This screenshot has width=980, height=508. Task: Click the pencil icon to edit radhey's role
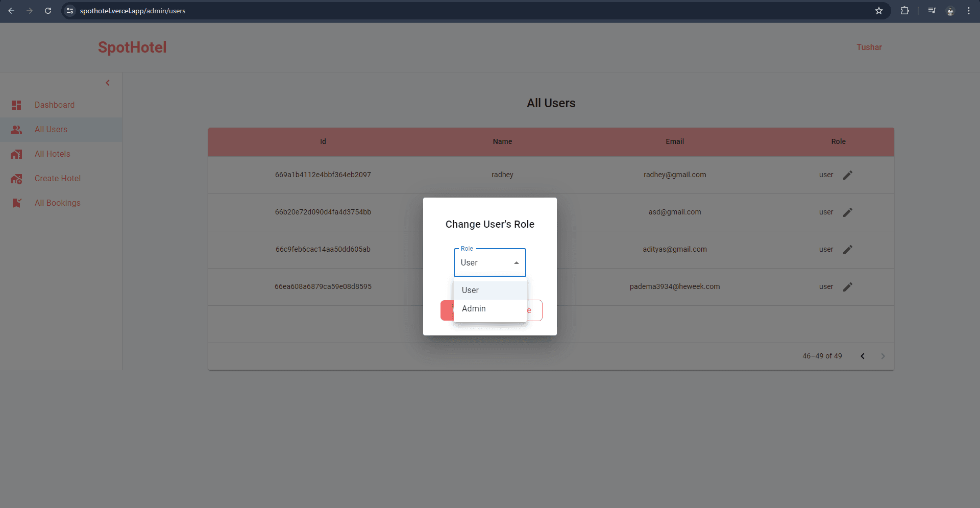tap(848, 175)
